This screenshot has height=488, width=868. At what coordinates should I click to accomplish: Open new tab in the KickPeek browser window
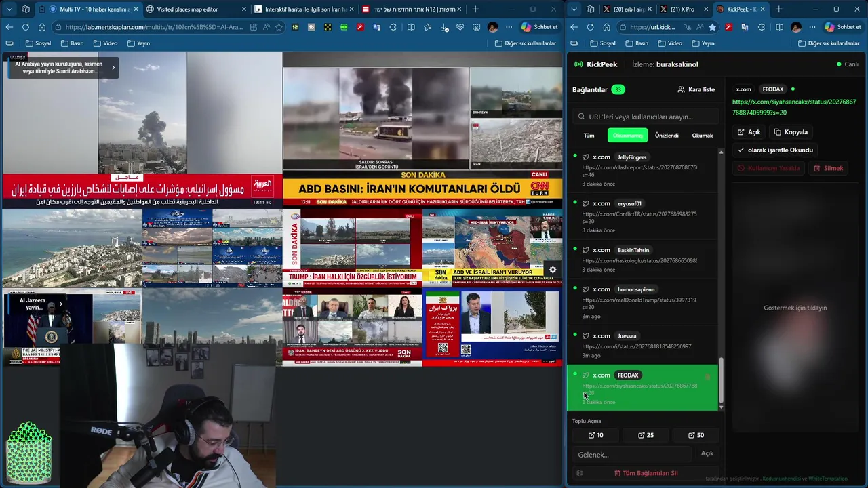pyautogui.click(x=778, y=9)
